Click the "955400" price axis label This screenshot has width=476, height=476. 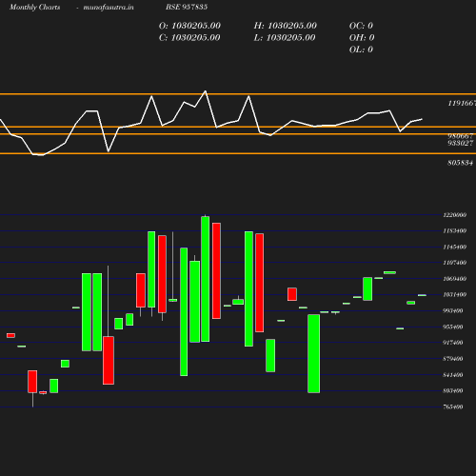[453, 327]
